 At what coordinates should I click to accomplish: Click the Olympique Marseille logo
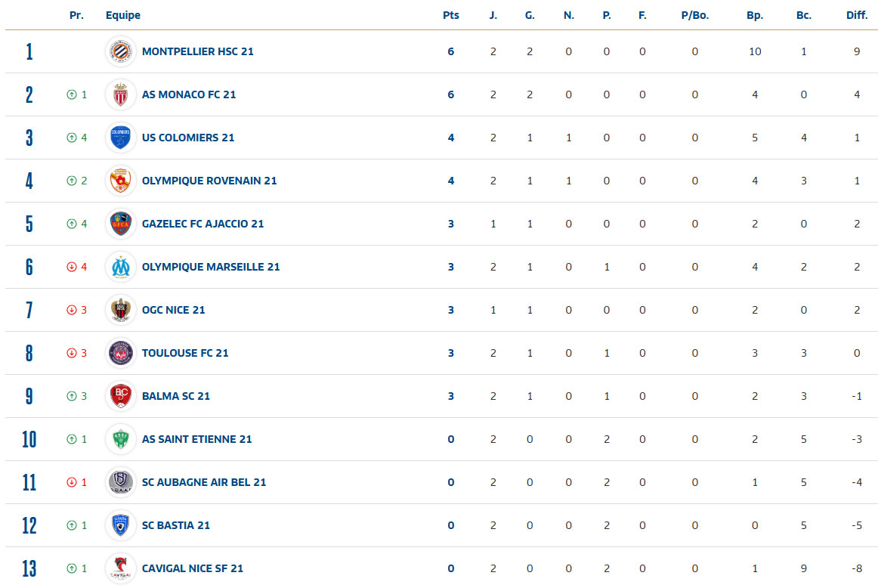(121, 267)
